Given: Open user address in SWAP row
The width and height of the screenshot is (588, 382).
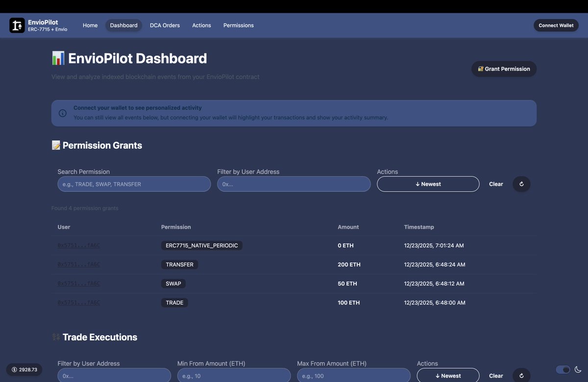Looking at the screenshot, I should [78, 284].
